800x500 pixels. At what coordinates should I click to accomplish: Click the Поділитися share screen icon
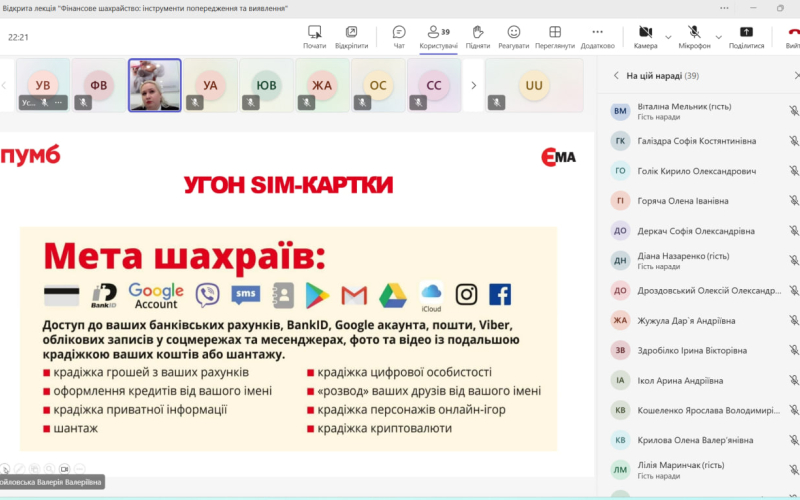[x=746, y=37]
